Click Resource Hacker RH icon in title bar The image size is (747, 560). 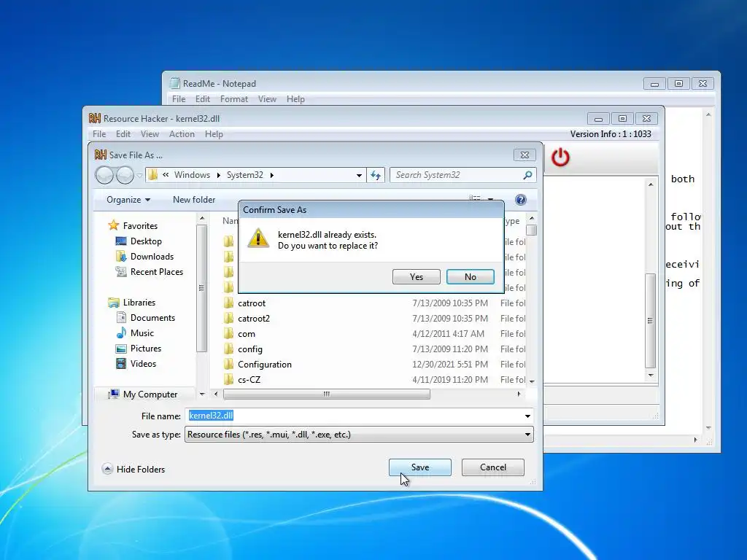pos(95,118)
